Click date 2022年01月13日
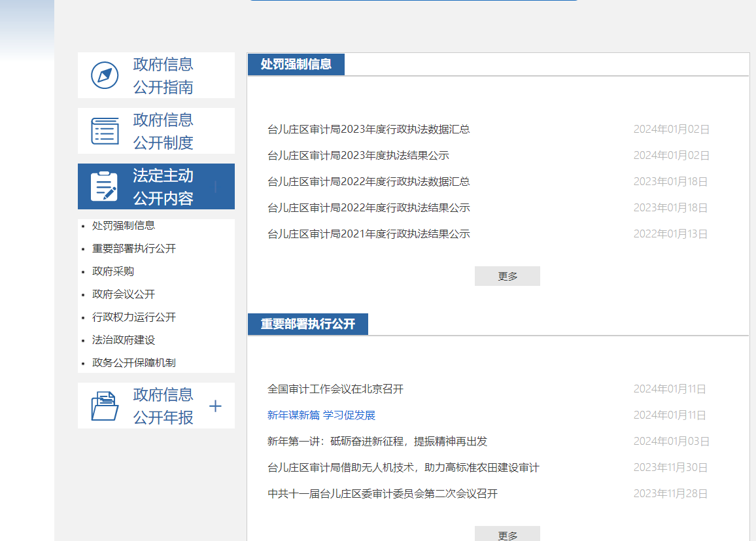Viewport: 756px width, 541px height. click(x=670, y=234)
